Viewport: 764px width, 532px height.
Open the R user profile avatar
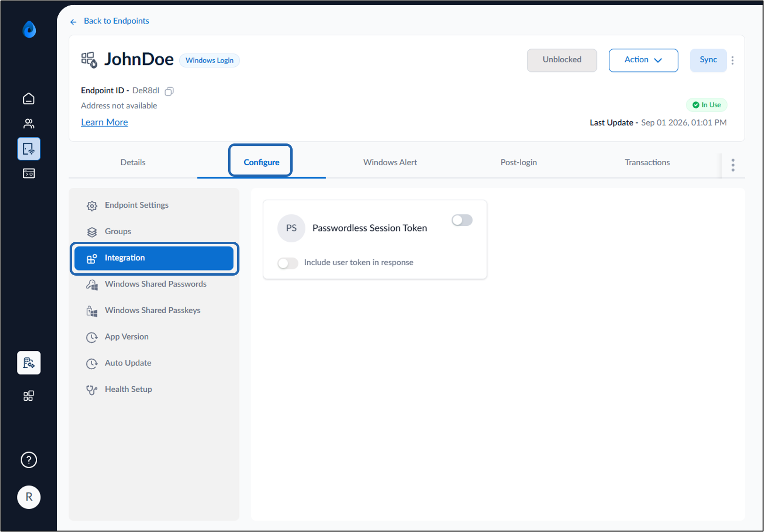pyautogui.click(x=29, y=497)
